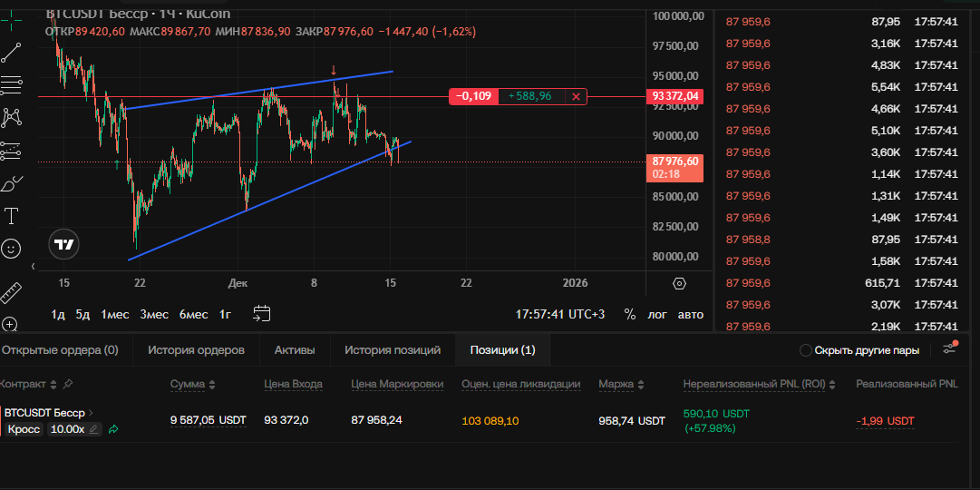Open timezone selector 17:57:41 UTC+3
The image size is (980, 490).
[560, 314]
